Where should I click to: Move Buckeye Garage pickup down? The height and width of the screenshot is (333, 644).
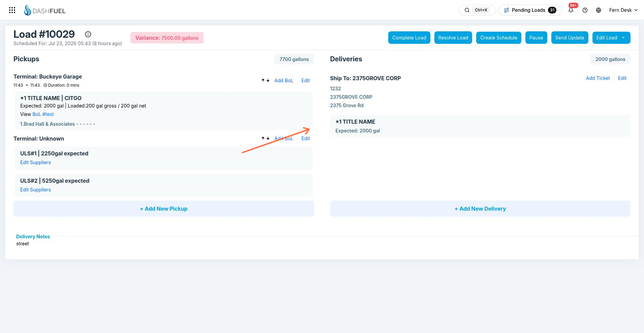(x=268, y=80)
